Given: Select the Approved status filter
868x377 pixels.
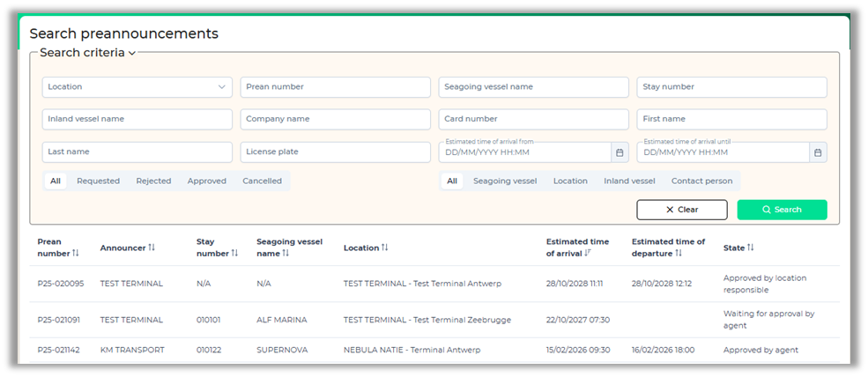Looking at the screenshot, I should coord(207,181).
